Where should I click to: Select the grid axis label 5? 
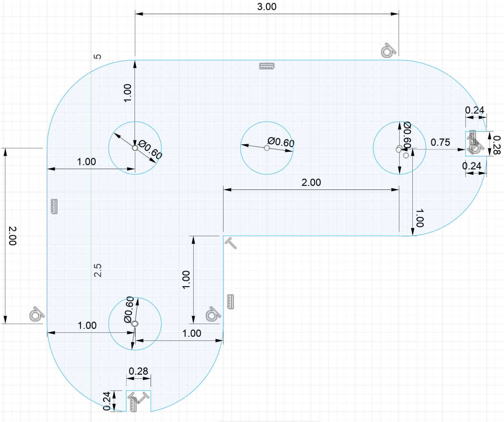[97, 56]
